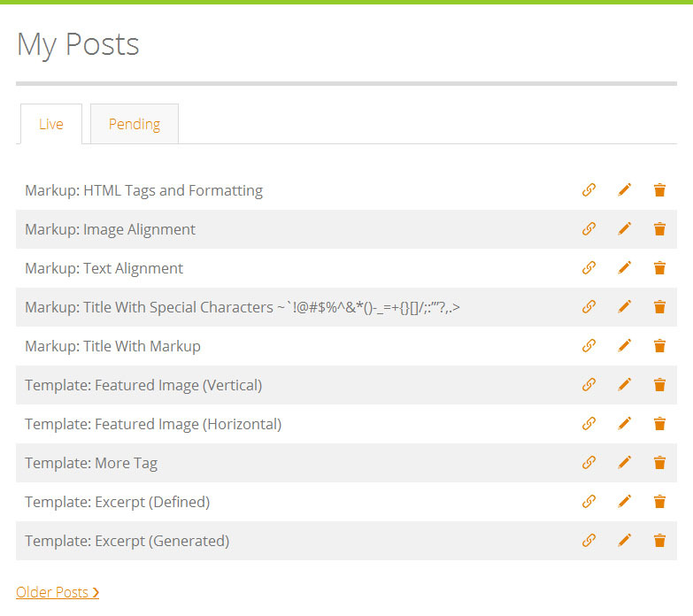Select 'Markup: Title With Markup' title

(112, 346)
